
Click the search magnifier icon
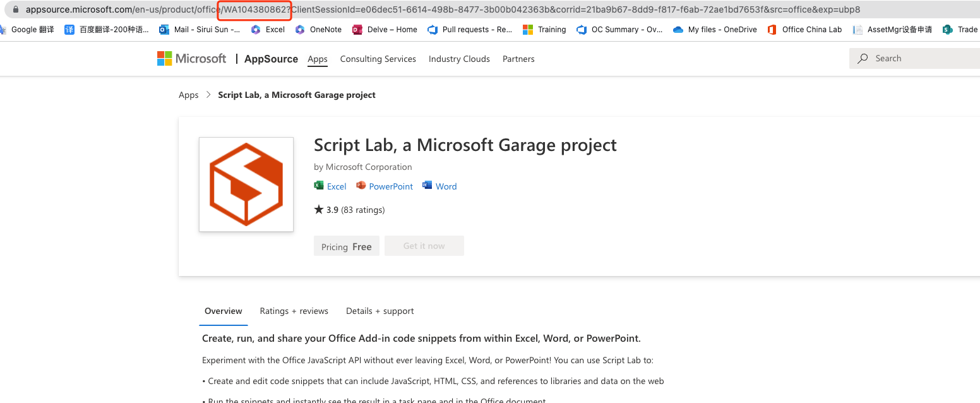[863, 58]
